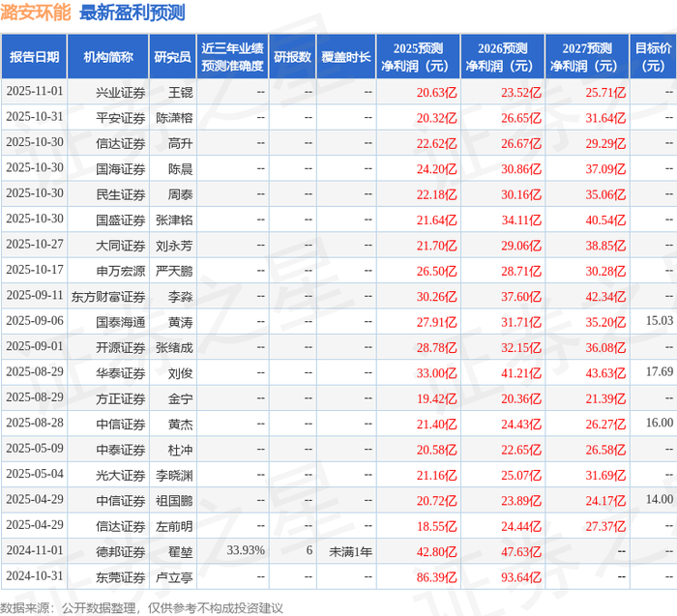Click the 22.62亿 profit value
This screenshot has height=616, width=677.
pyautogui.click(x=436, y=143)
